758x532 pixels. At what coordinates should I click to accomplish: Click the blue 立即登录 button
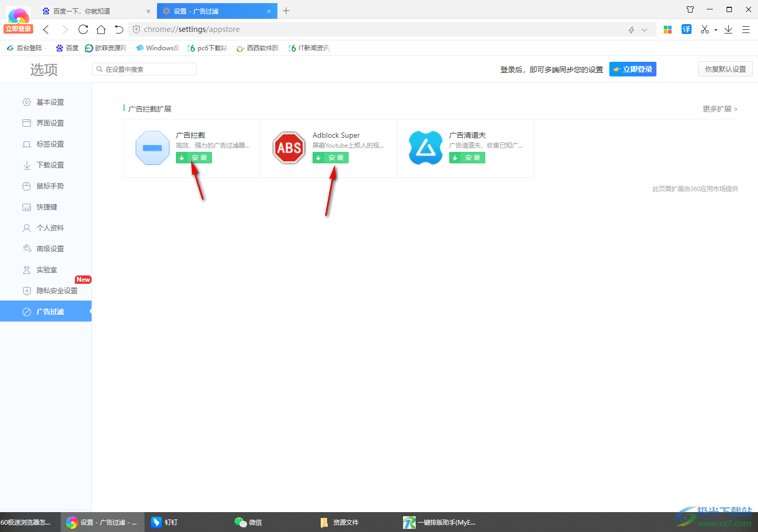[x=632, y=69]
